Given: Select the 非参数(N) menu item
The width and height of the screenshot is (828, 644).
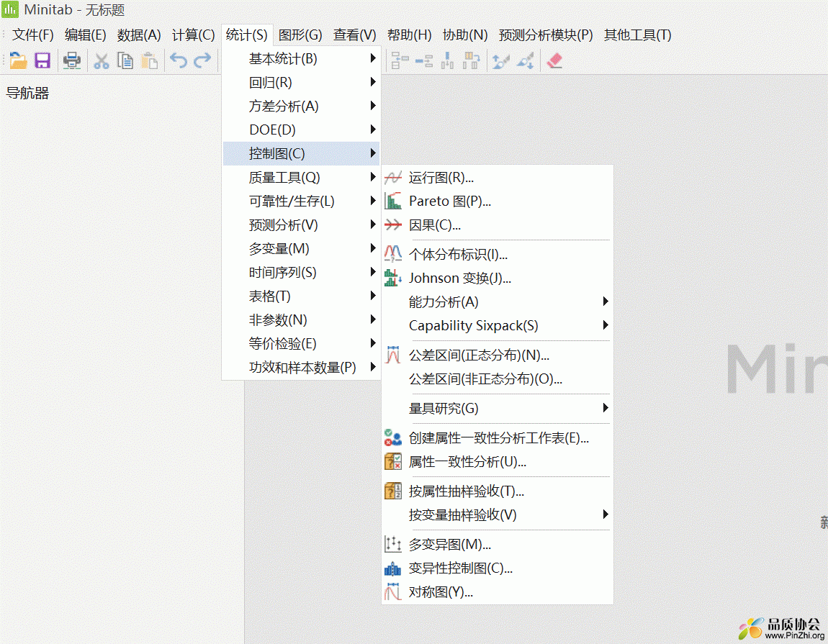Looking at the screenshot, I should click(x=301, y=320).
